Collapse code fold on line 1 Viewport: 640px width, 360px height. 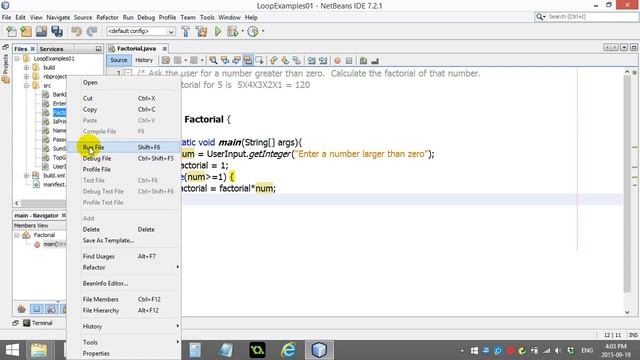click(128, 73)
